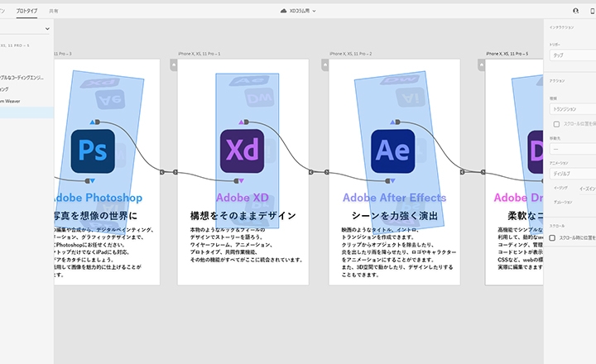Enable スクロール位置を保持 checkbox under トランジション
The width and height of the screenshot is (596, 364).
click(x=555, y=122)
